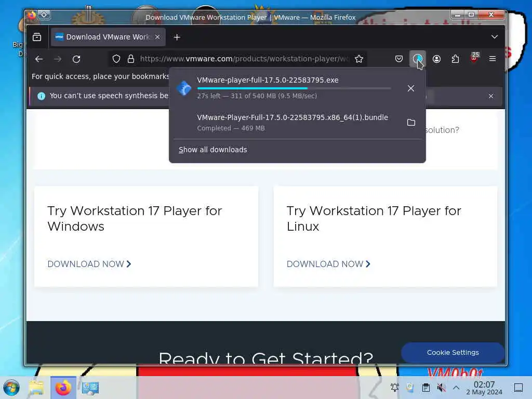Screen dimensions: 532x399
Task: Open the system settings taskbar icon
Action: coord(90,388)
